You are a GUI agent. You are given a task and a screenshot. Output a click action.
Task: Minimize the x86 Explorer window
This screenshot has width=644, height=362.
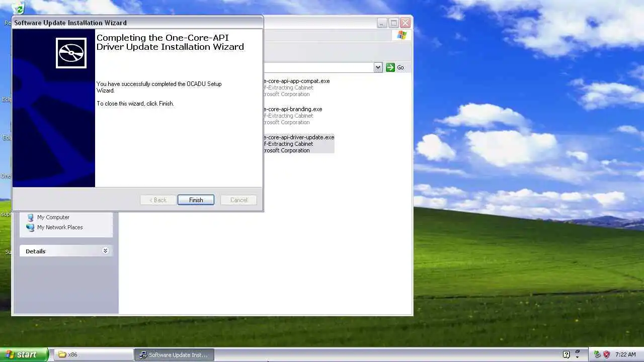[x=382, y=23]
